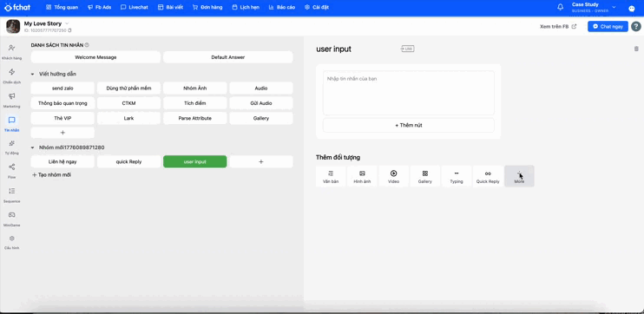644x314 pixels.
Task: Go to Tổng quan menu
Action: (x=62, y=7)
